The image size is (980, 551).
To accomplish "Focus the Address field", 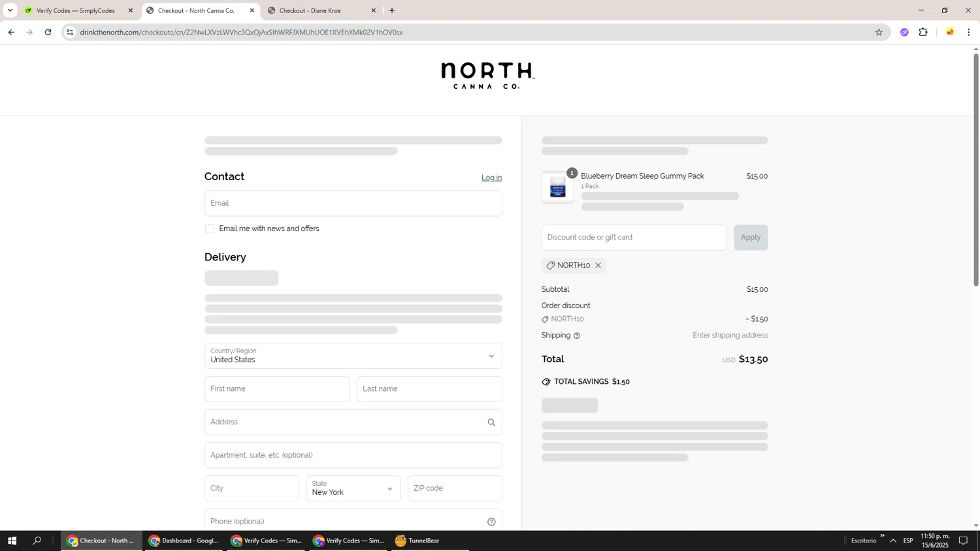I will (x=353, y=422).
